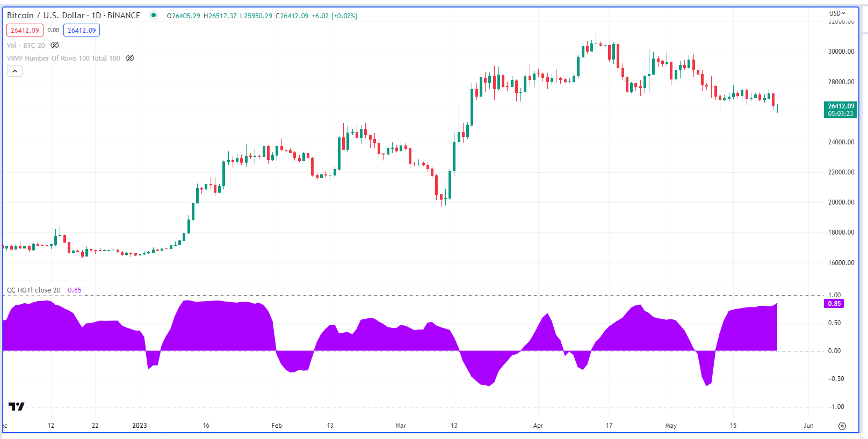This screenshot has height=439, width=868.
Task: Open the USD currency dropdown
Action: coord(837,13)
